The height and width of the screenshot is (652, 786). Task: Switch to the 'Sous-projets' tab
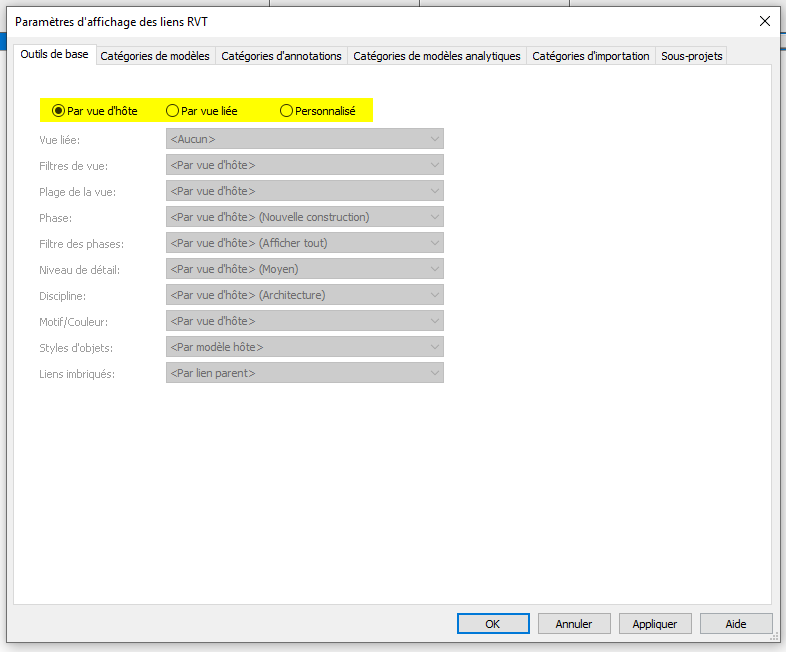691,56
